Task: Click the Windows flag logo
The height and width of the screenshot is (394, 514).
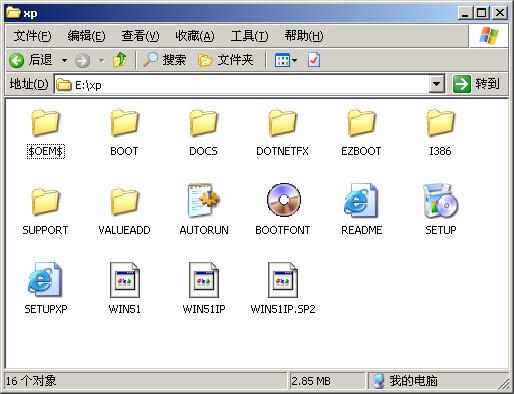Action: [x=489, y=36]
